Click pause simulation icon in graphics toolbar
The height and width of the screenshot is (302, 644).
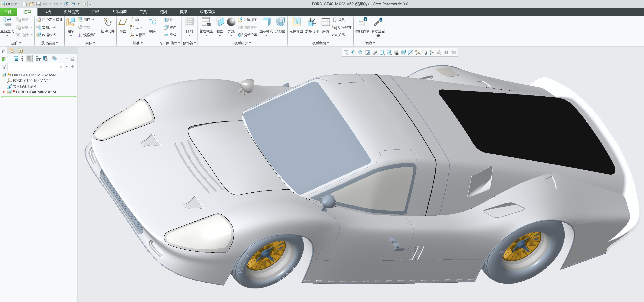pos(446,52)
